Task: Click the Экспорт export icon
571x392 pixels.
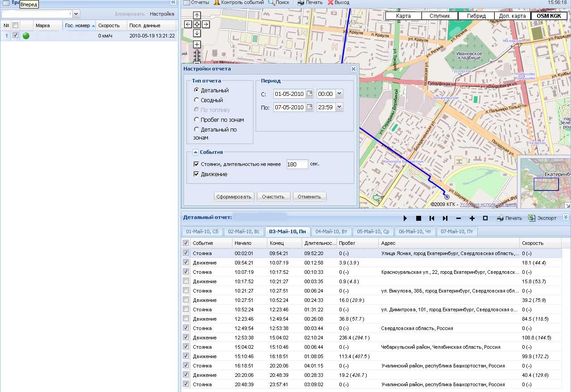Action: [x=532, y=218]
